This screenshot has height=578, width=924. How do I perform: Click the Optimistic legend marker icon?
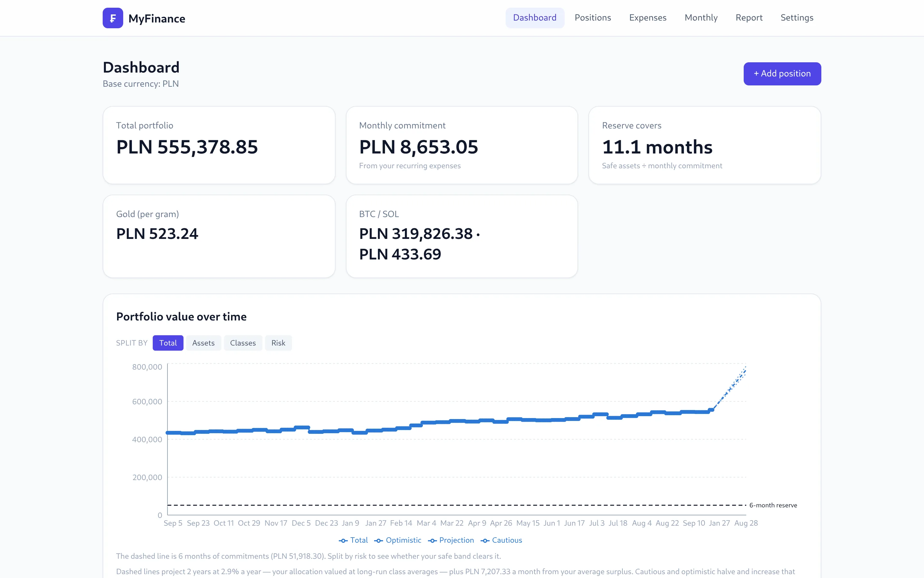pyautogui.click(x=378, y=540)
